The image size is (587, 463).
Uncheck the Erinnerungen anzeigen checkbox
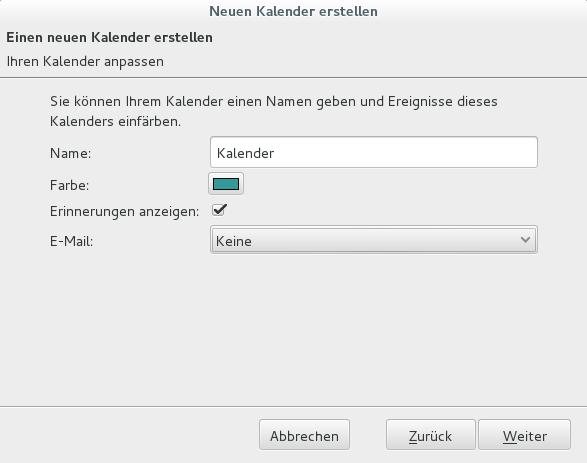pyautogui.click(x=219, y=210)
